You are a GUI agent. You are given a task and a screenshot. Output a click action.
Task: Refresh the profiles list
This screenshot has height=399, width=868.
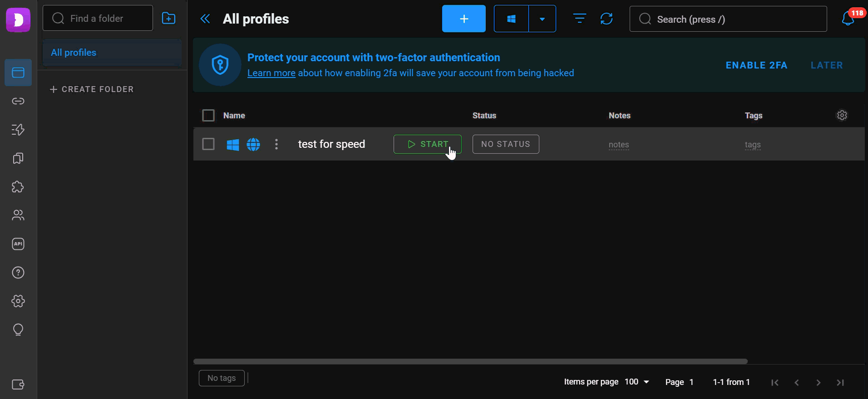[x=607, y=19]
